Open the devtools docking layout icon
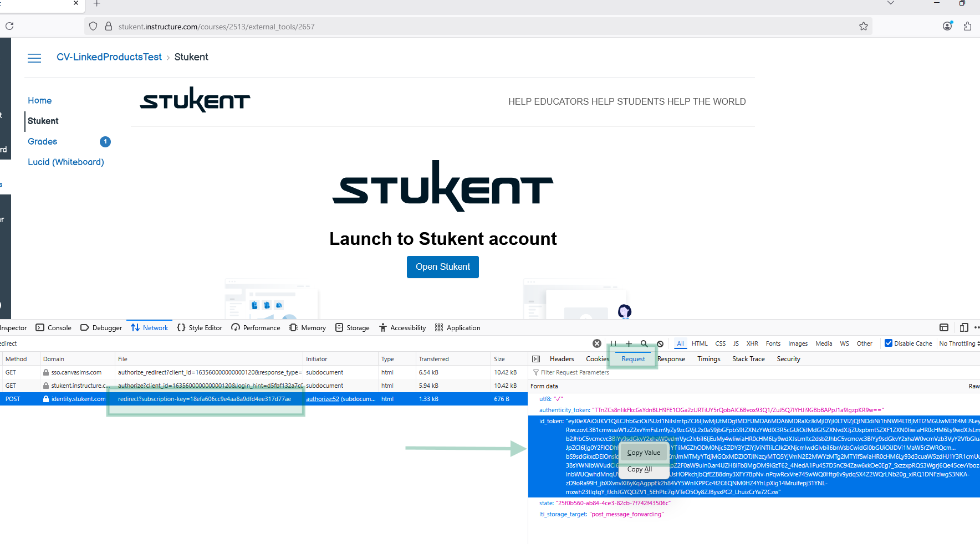Screen dimensions: 980x544 tap(944, 327)
